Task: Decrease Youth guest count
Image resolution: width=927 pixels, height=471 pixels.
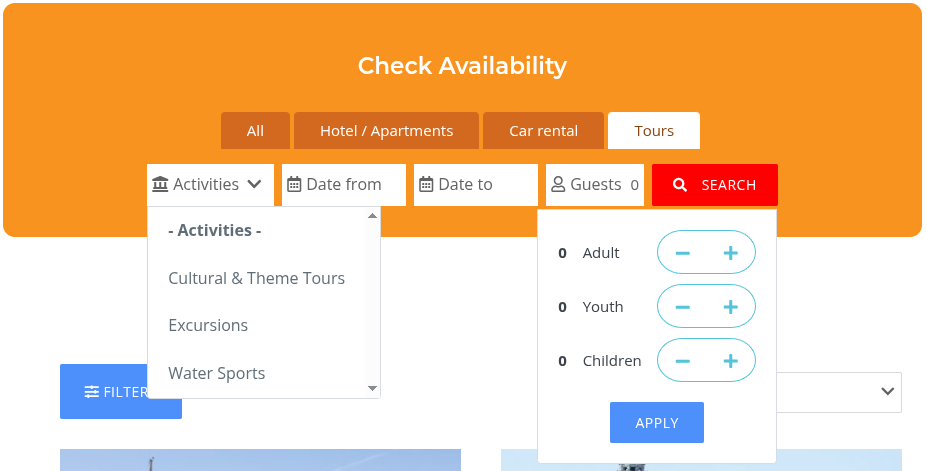Action: click(682, 307)
